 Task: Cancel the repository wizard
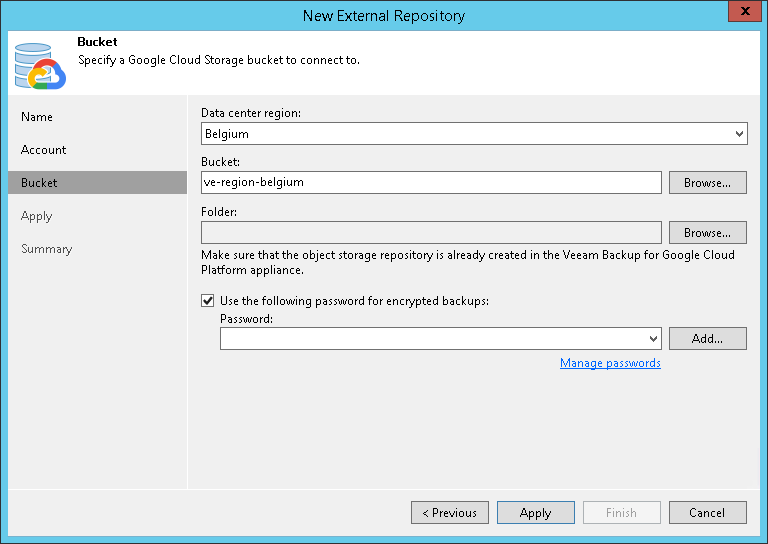707,513
